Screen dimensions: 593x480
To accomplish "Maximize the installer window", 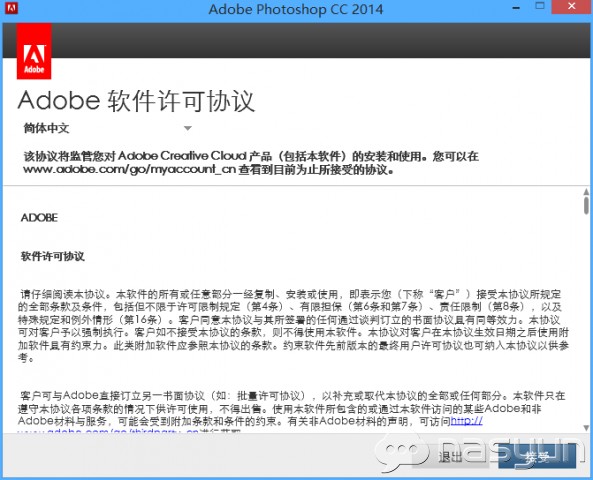I will click(540, 6).
